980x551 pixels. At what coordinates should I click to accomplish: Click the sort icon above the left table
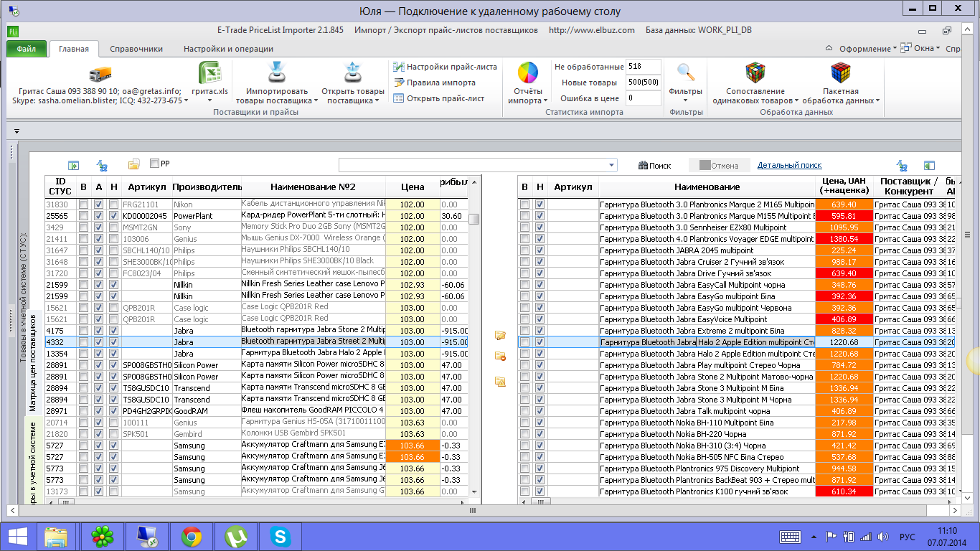[102, 165]
